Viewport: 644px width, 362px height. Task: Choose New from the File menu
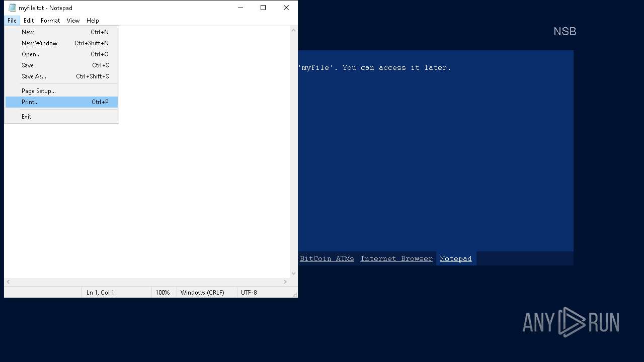61,32
